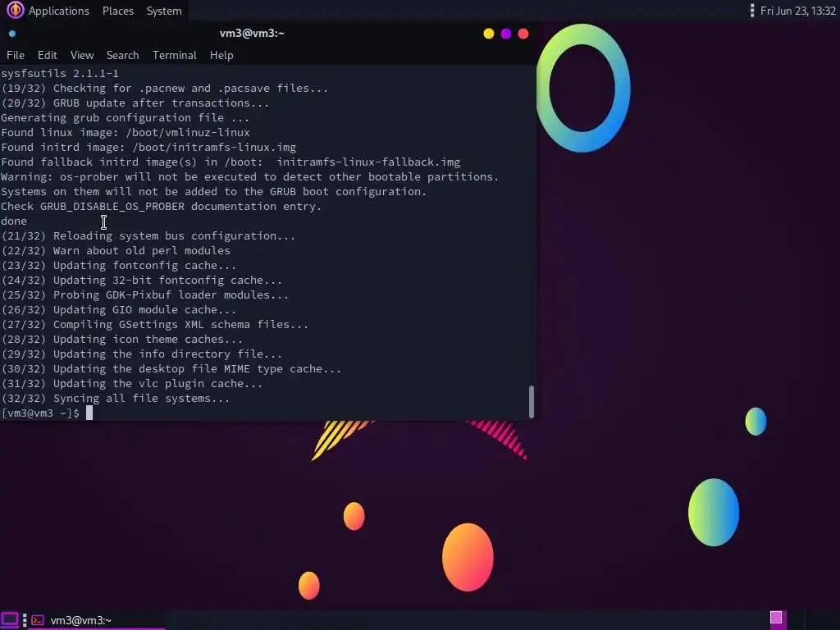
Task: Click the blue dot window menu icon
Action: (12, 34)
